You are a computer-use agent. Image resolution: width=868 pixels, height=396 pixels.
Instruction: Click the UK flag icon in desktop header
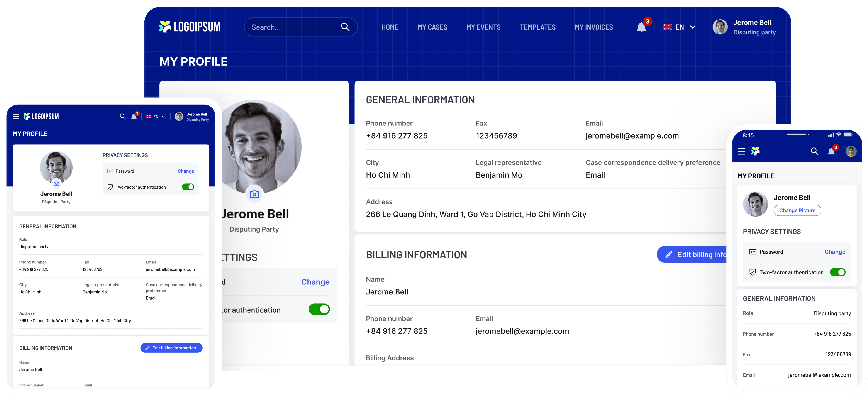(x=667, y=27)
